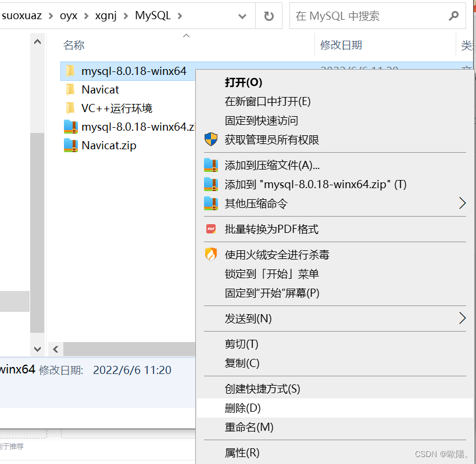Viewport: 476px width, 464px height.
Task: Choose 创建快捷方式(S)
Action: (335, 389)
